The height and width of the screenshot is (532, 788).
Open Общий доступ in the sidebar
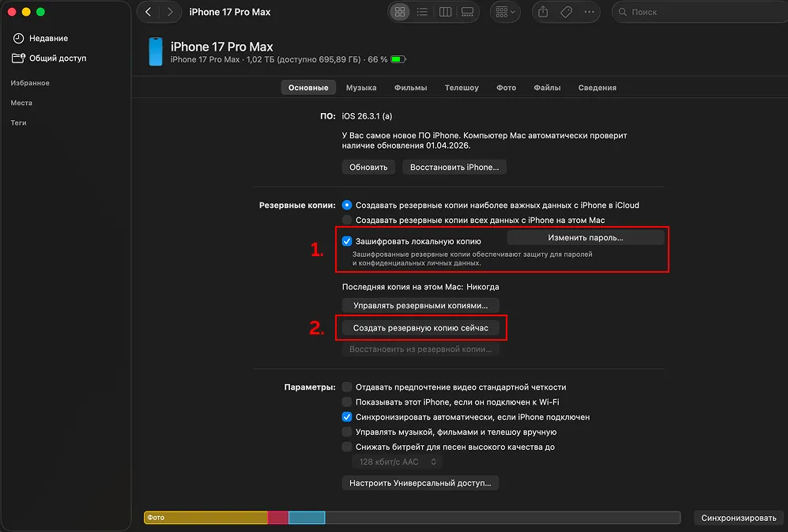coord(57,58)
